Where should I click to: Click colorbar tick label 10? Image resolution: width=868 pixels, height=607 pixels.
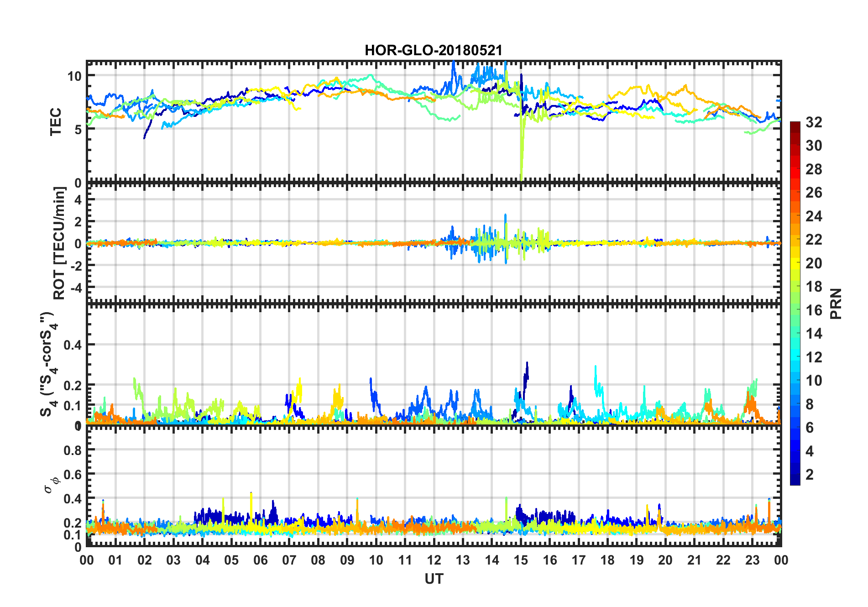pyautogui.click(x=814, y=380)
